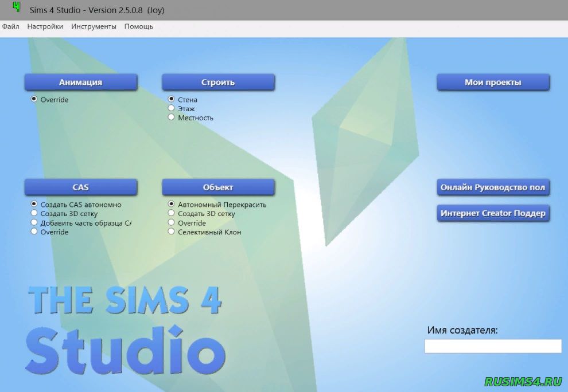This screenshot has height=392, width=568.
Task: Select the Стена radio button
Action: [x=172, y=99]
